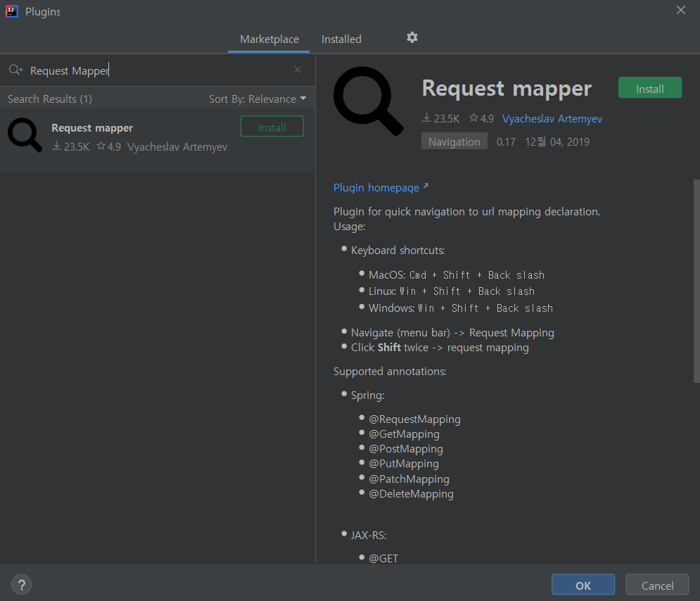The height and width of the screenshot is (601, 700).
Task: Open the plugin settings gear menu
Action: [412, 37]
